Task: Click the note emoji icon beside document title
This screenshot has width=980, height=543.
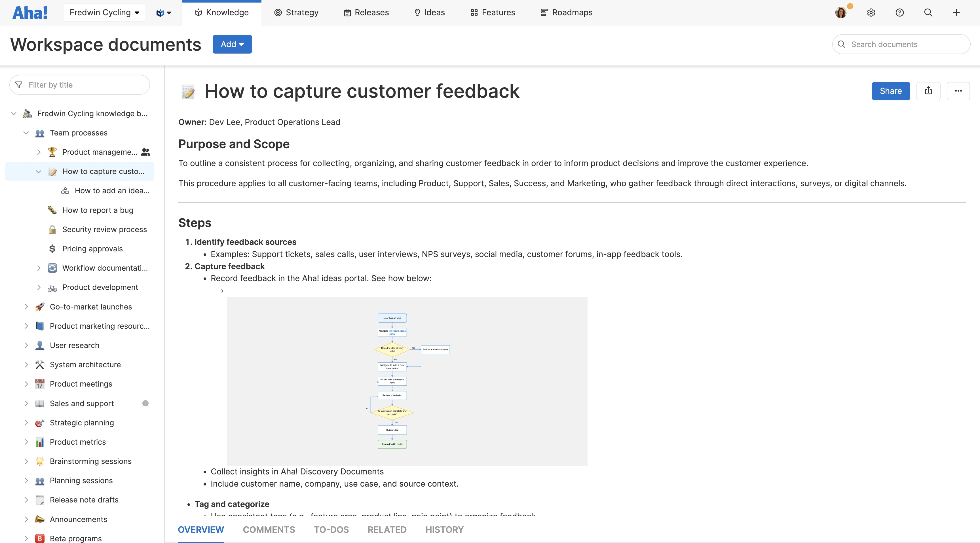Action: click(x=188, y=92)
